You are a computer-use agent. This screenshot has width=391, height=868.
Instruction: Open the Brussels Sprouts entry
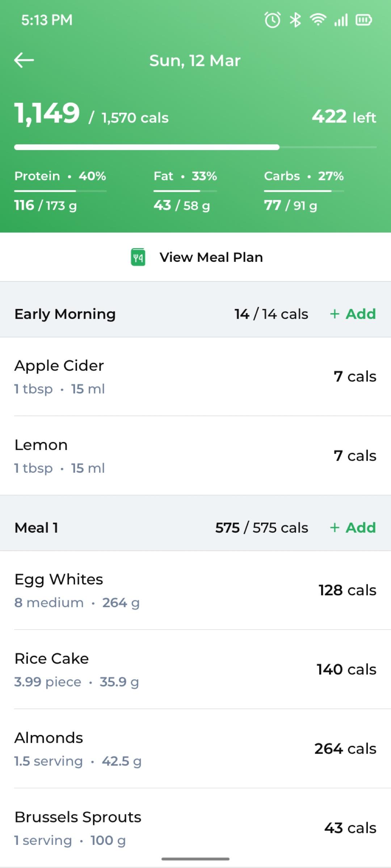[x=195, y=828]
